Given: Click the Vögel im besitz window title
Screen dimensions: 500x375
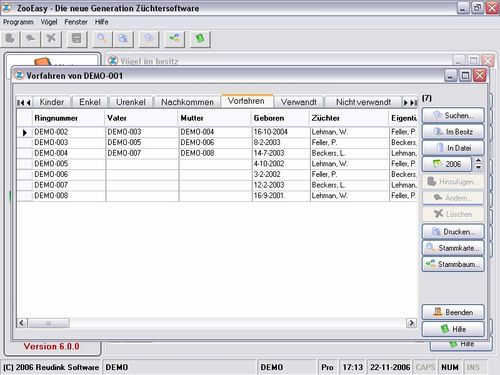Looking at the screenshot, I should [x=149, y=61].
